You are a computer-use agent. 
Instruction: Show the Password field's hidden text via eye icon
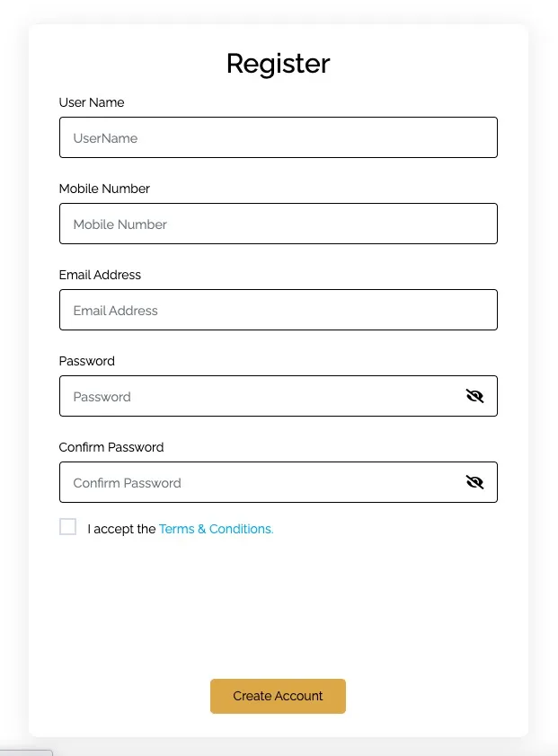(x=474, y=396)
